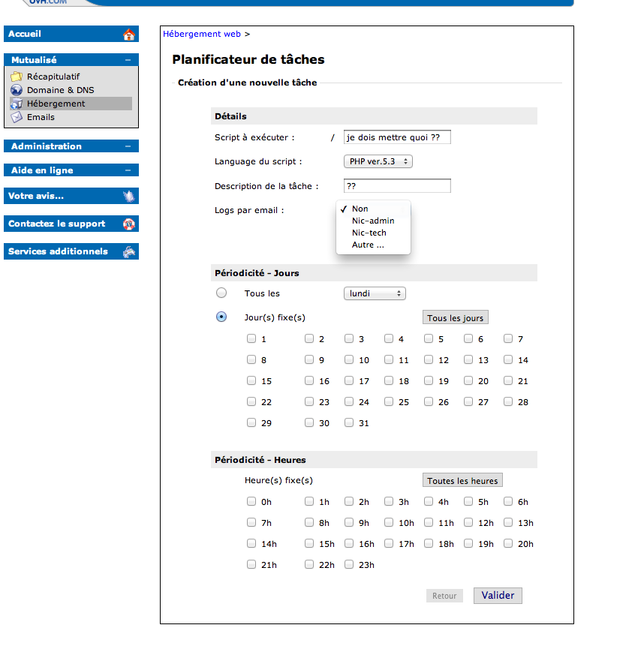Click the Votre avis... button
The height and width of the screenshot is (670, 644).
click(71, 196)
